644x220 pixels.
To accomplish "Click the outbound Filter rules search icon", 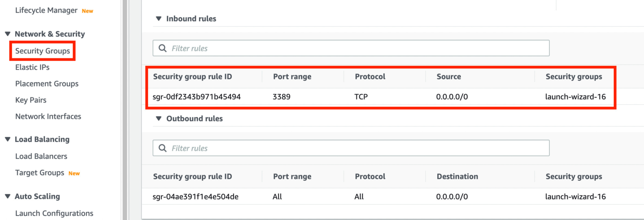I will click(163, 148).
